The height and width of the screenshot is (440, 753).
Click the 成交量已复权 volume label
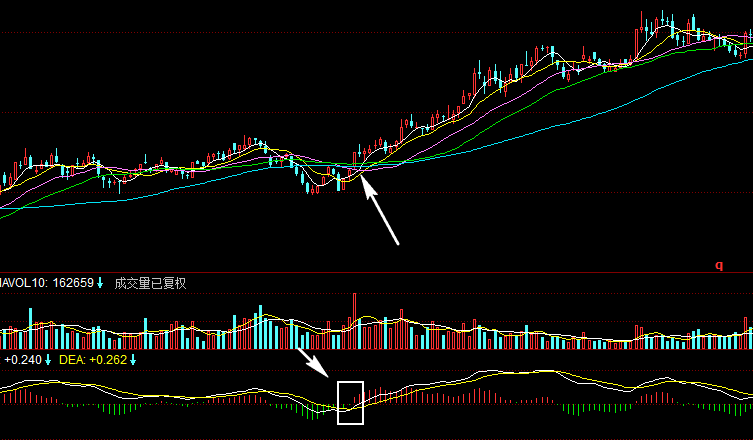[x=150, y=284]
